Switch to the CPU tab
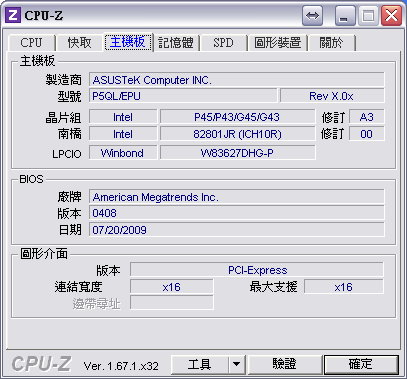407x379 pixels. [x=31, y=43]
